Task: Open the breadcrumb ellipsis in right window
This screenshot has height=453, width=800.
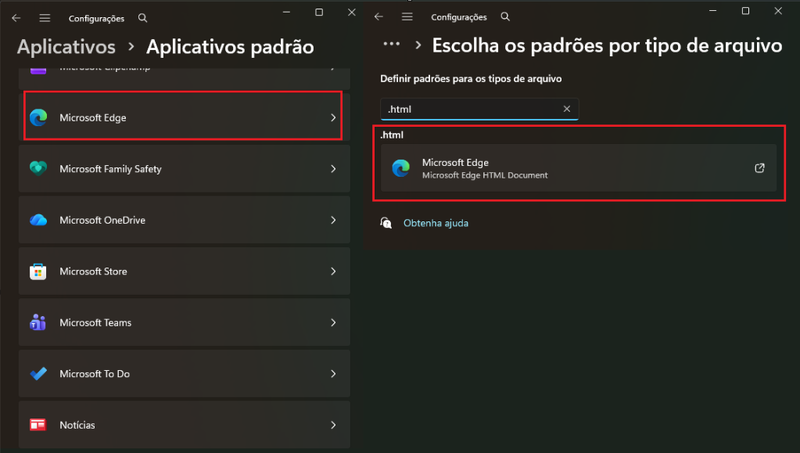Action: [x=391, y=44]
